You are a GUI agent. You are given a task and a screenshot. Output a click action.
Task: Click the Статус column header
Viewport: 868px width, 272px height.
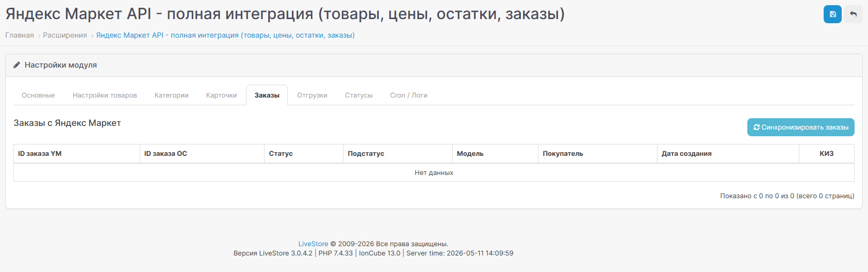click(x=304, y=154)
